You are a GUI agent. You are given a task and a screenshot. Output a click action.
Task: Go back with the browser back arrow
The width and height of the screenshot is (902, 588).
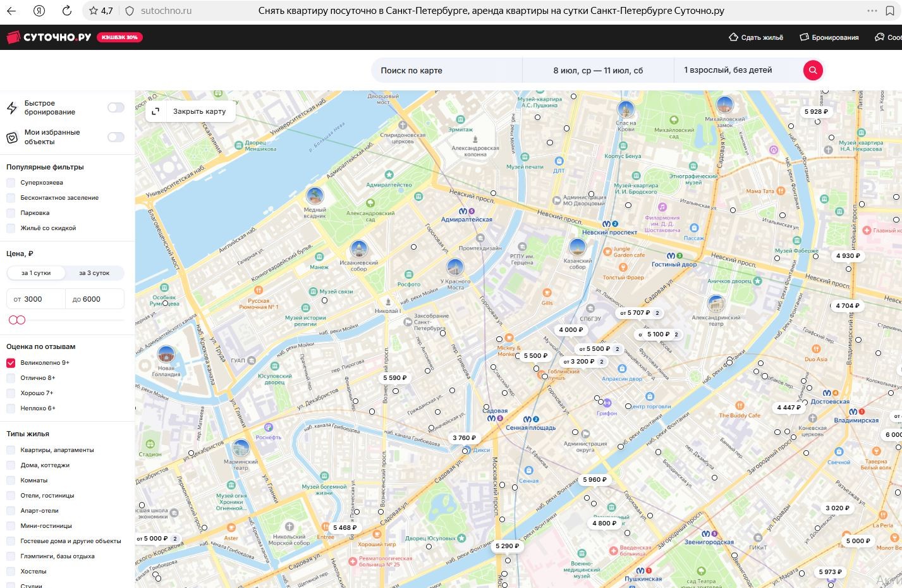[x=11, y=11]
